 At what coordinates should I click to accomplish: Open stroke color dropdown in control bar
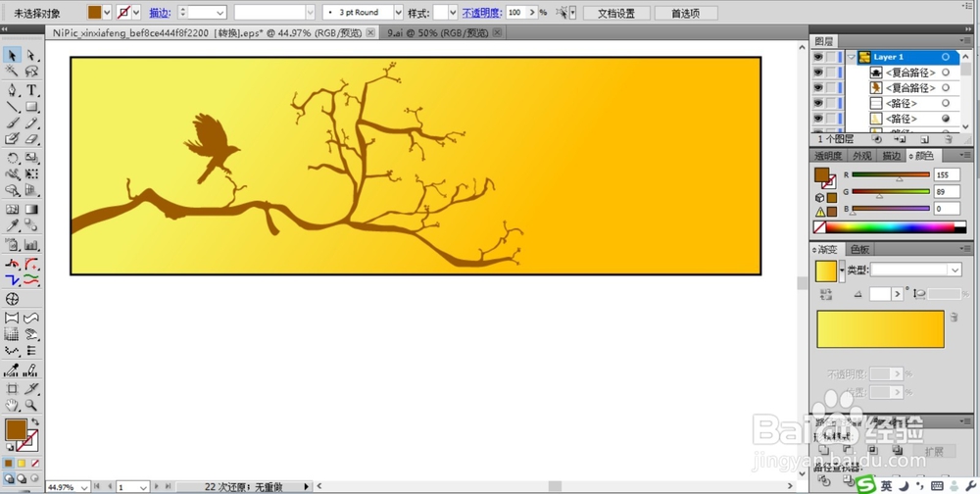click(x=136, y=12)
